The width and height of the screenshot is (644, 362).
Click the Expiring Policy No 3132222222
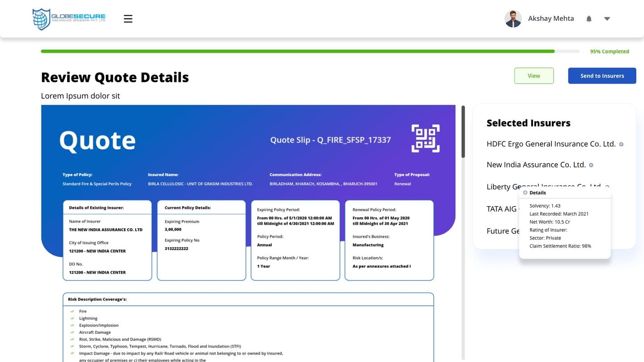(x=176, y=248)
